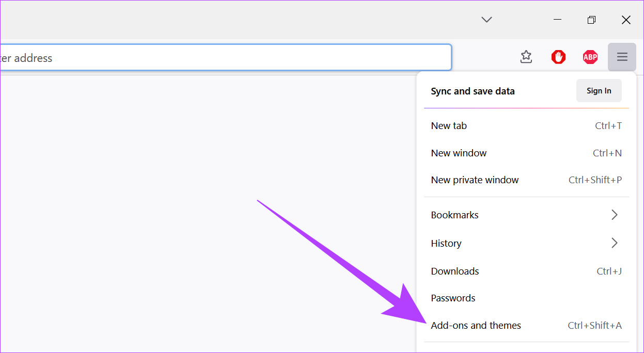This screenshot has height=353, width=644.
Task: Expand the Bookmarks submenu
Action: click(x=526, y=215)
